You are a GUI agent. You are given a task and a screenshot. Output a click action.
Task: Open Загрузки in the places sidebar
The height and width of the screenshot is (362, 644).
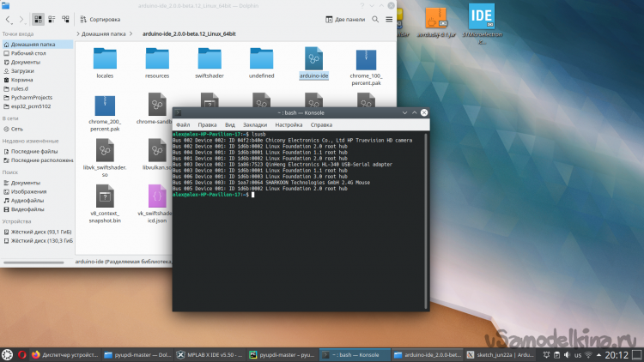coord(23,70)
